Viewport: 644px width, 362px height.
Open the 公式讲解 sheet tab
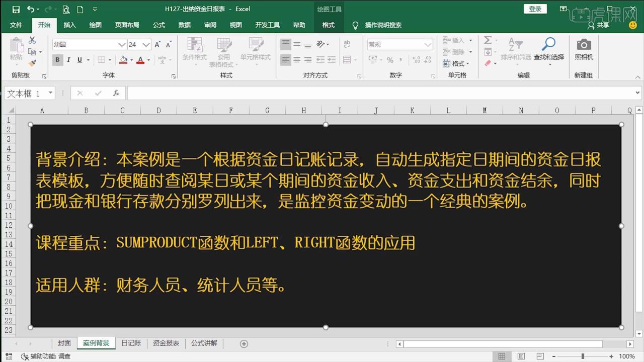point(204,343)
